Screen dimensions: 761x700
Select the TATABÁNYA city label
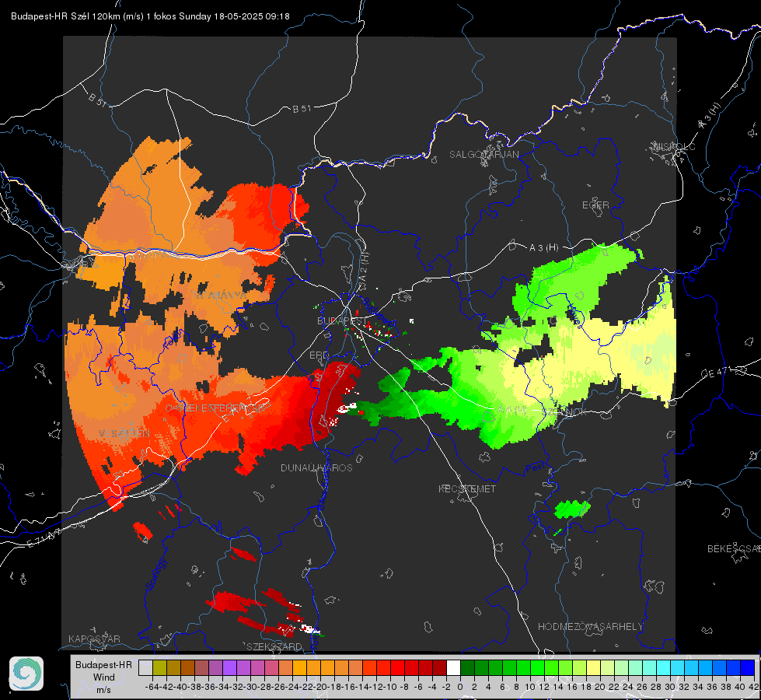click(219, 296)
